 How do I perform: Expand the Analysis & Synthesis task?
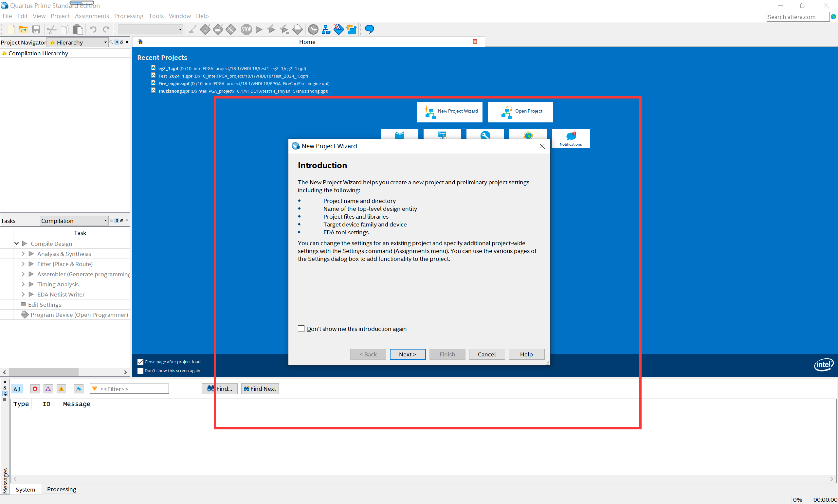(23, 254)
